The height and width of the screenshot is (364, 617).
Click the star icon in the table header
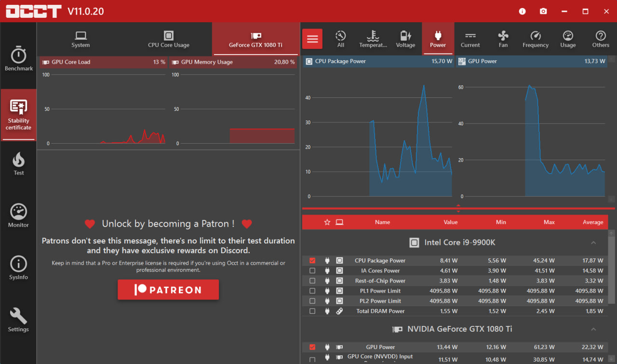pos(327,222)
